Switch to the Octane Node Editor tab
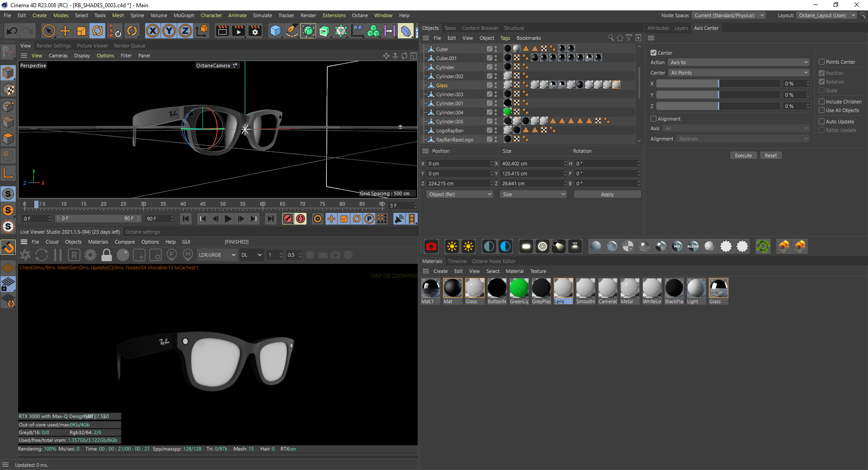 coord(493,261)
